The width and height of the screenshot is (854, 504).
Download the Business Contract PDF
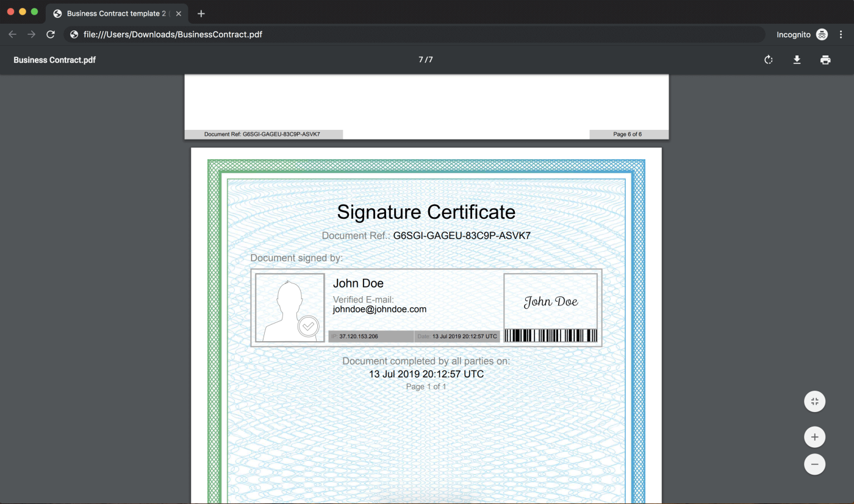797,60
